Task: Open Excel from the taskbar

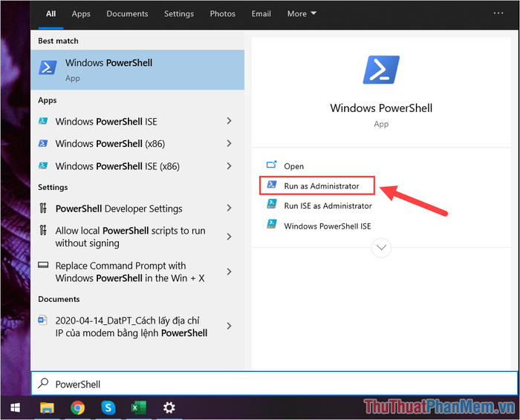Action: tap(138, 407)
